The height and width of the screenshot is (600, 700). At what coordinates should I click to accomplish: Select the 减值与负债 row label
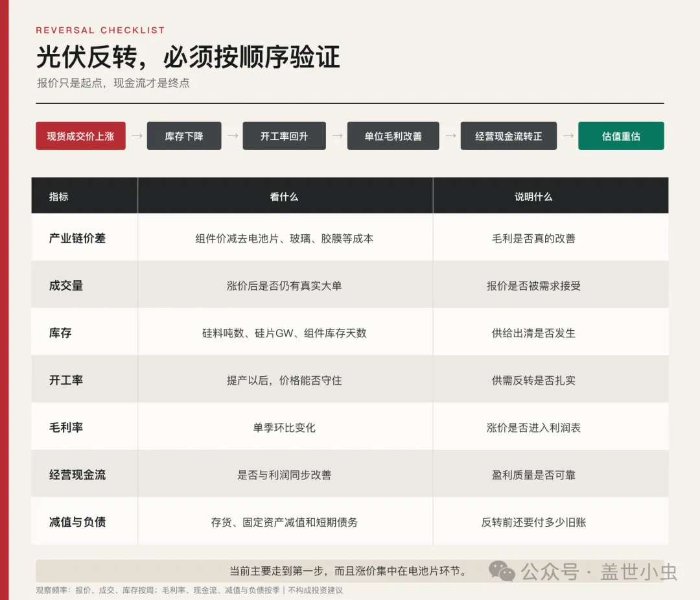click(x=77, y=522)
